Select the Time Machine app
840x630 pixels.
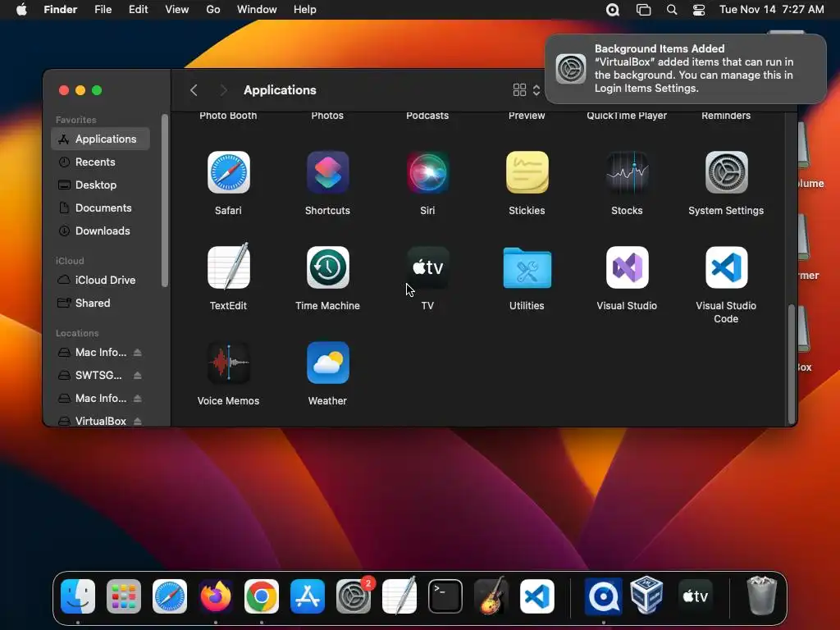click(328, 267)
